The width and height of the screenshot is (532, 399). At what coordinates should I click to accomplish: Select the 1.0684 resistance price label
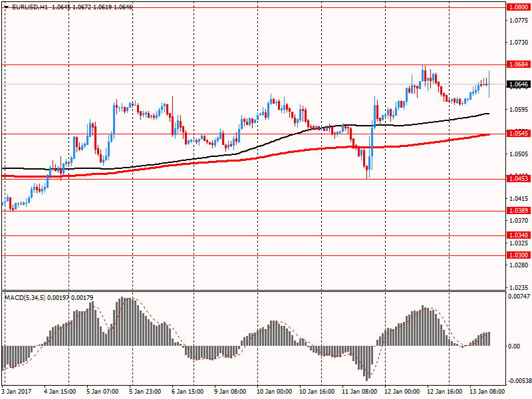pos(518,65)
